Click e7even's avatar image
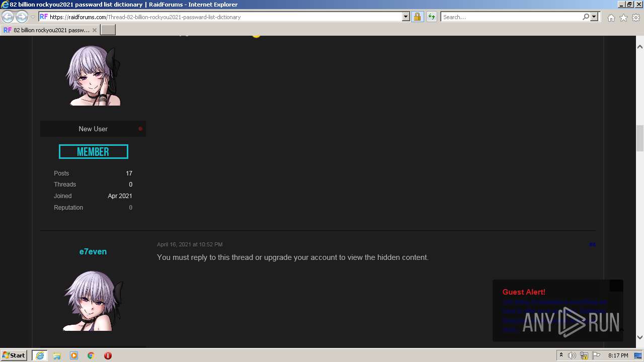Image resolution: width=644 pixels, height=362 pixels. pyautogui.click(x=93, y=301)
